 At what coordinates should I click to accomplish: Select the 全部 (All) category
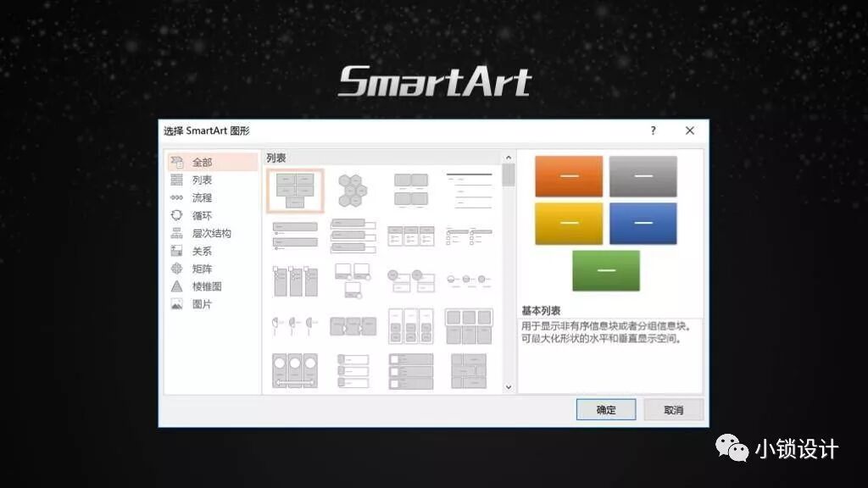click(213, 162)
